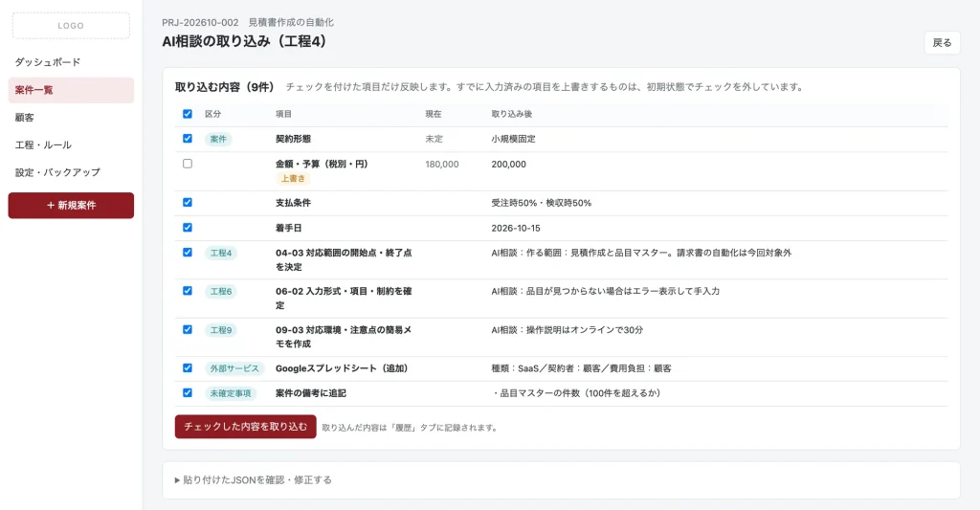Click the new value 200,000
Image resolution: width=980 pixels, height=510 pixels.
(509, 165)
